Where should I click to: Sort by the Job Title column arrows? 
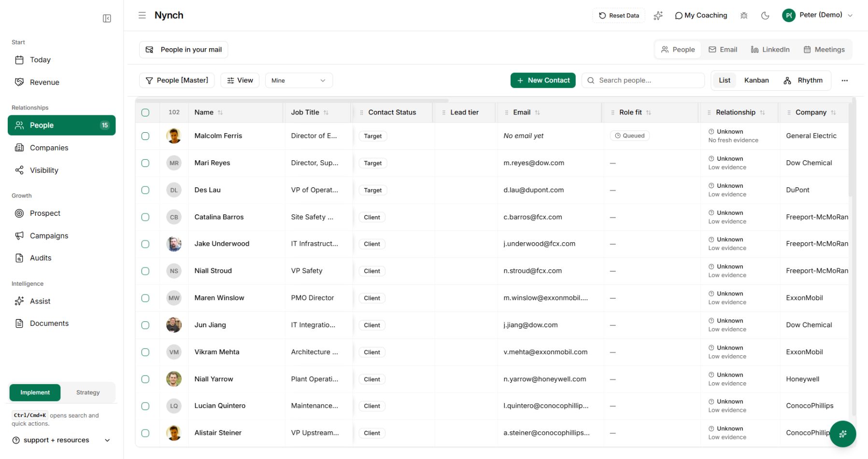pyautogui.click(x=326, y=112)
